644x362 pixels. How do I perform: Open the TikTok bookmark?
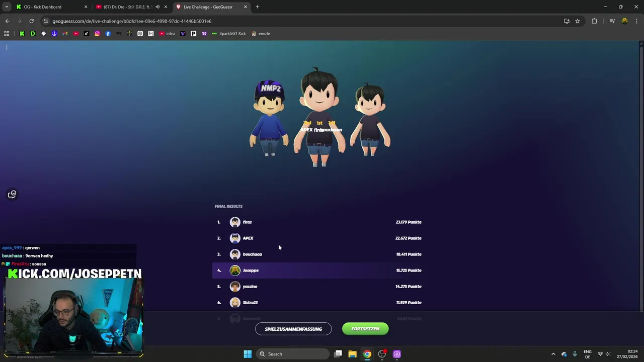[x=87, y=34]
